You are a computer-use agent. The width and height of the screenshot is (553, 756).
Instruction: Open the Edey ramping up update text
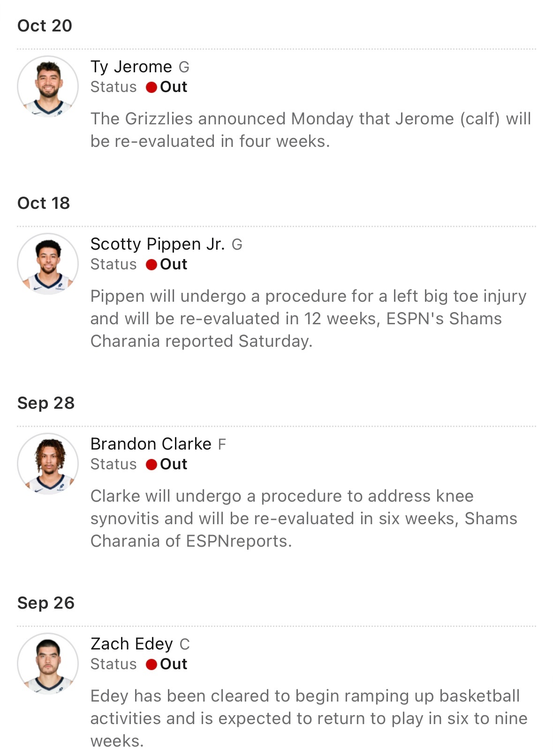(309, 718)
